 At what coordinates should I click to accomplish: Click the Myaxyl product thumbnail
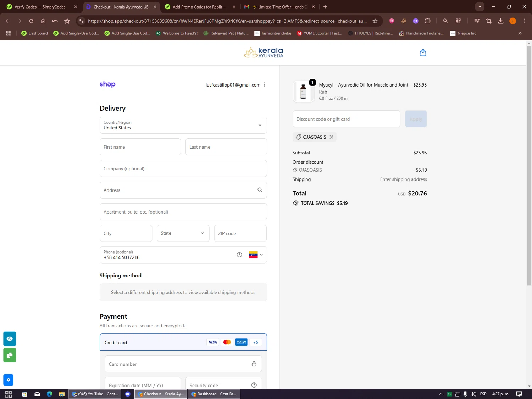tap(303, 92)
